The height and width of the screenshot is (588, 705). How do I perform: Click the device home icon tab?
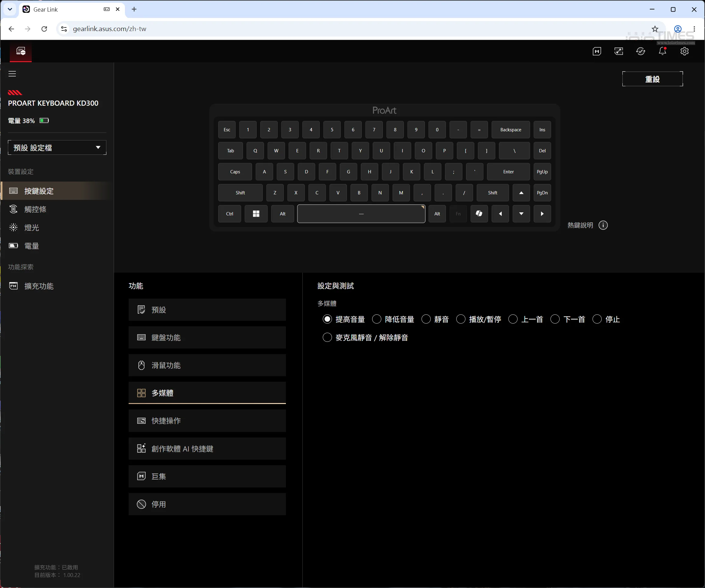pyautogui.click(x=21, y=51)
